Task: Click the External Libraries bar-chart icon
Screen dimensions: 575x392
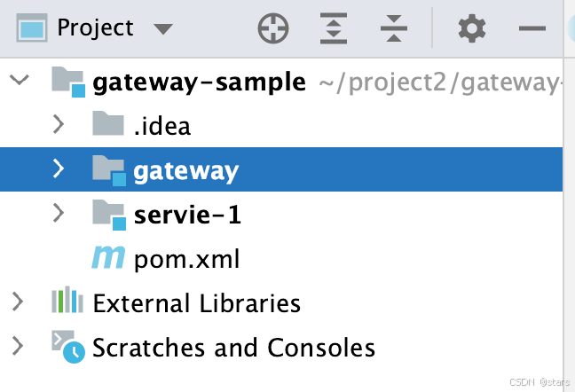Action: click(67, 300)
